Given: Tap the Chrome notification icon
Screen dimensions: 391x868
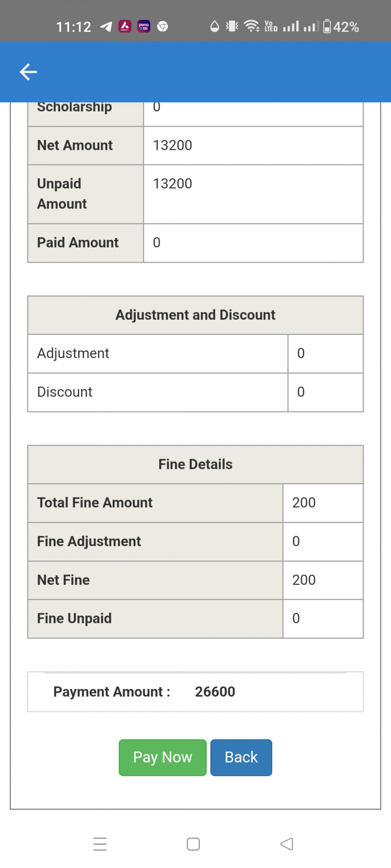Looking at the screenshot, I should point(163,26).
